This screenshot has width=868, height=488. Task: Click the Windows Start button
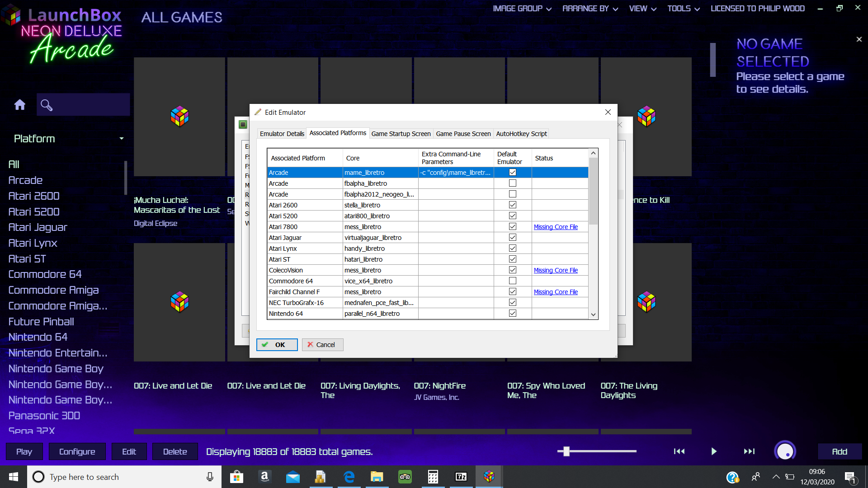[x=14, y=477]
